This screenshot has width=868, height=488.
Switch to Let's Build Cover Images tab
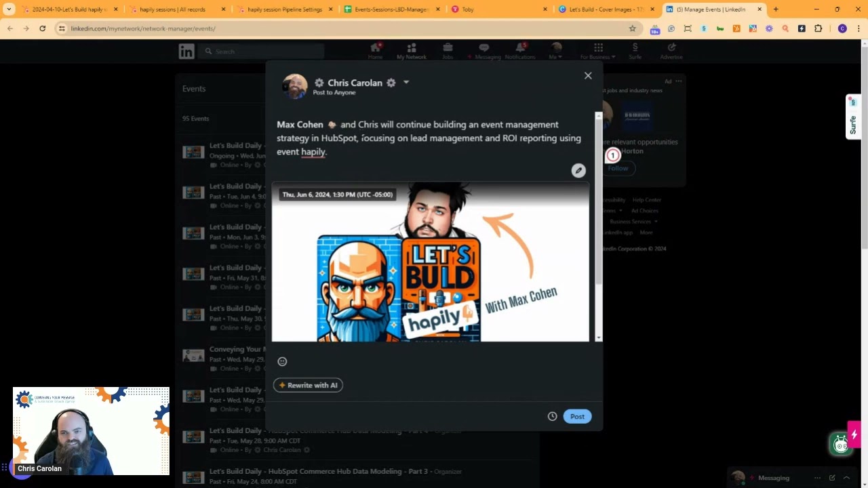coord(606,9)
